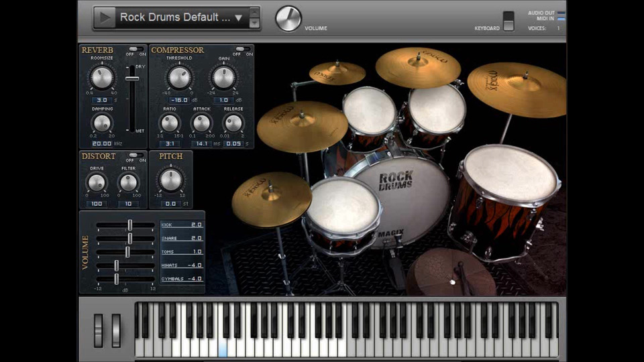Click the Audio Out indicator
The width and height of the screenshot is (644, 362).
(x=561, y=13)
